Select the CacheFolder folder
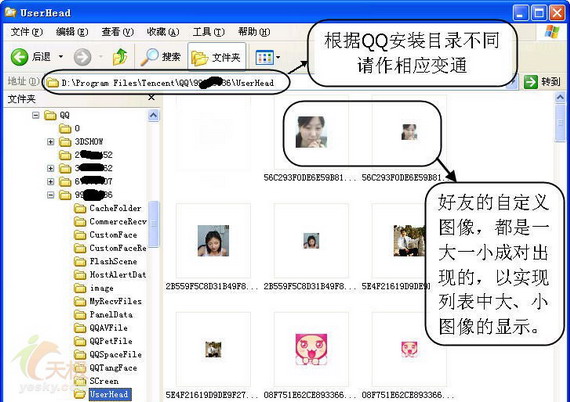Screen dimensions: 570x402 tap(108, 208)
